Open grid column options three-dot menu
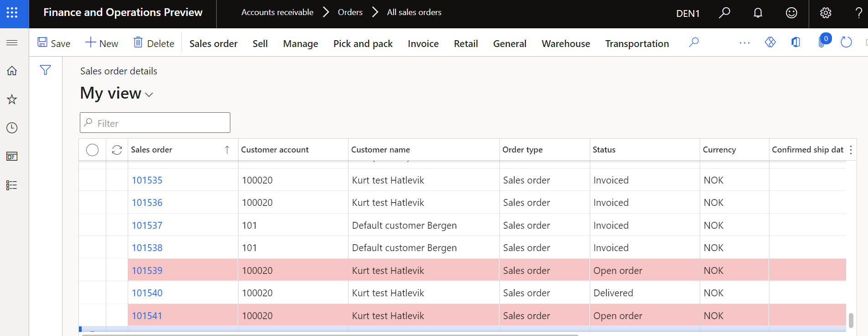This screenshot has height=336, width=868. [851, 150]
